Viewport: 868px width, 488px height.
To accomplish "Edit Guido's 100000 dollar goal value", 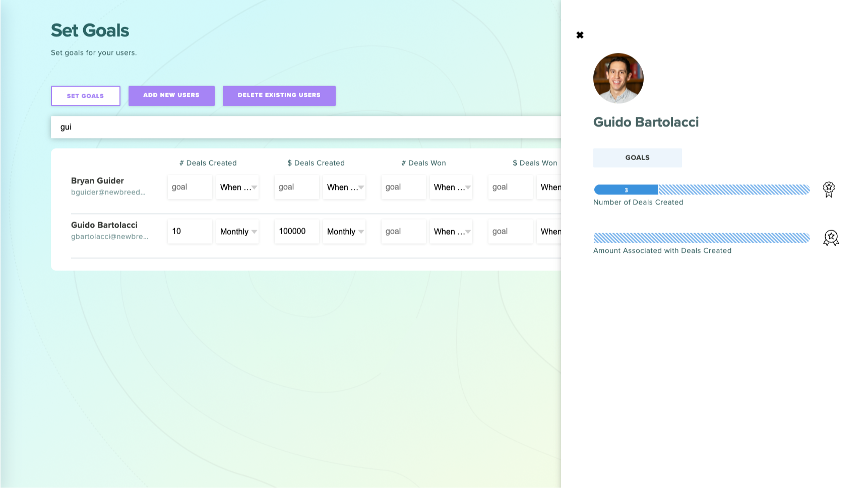I will click(x=296, y=231).
